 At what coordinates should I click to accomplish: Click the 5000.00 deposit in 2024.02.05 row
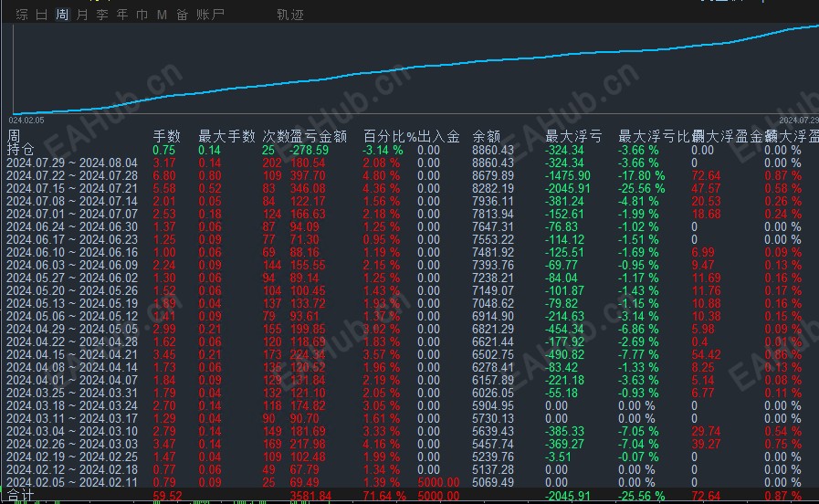click(x=438, y=483)
